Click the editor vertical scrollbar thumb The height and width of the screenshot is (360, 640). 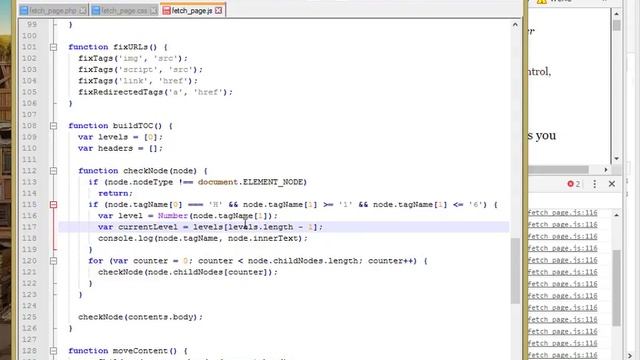click(515, 271)
